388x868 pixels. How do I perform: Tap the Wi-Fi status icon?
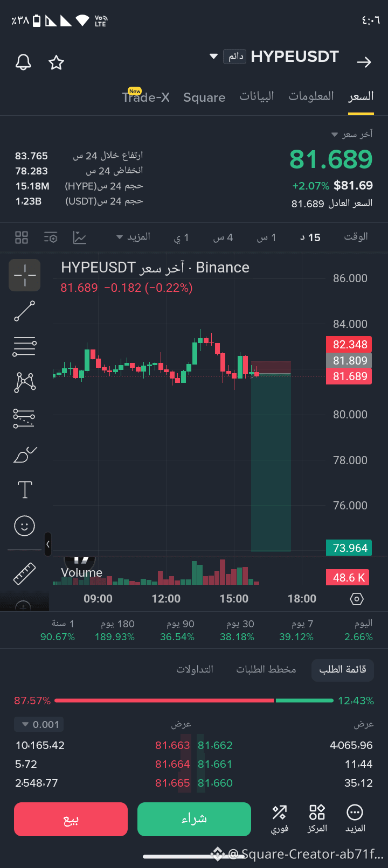[x=82, y=20]
